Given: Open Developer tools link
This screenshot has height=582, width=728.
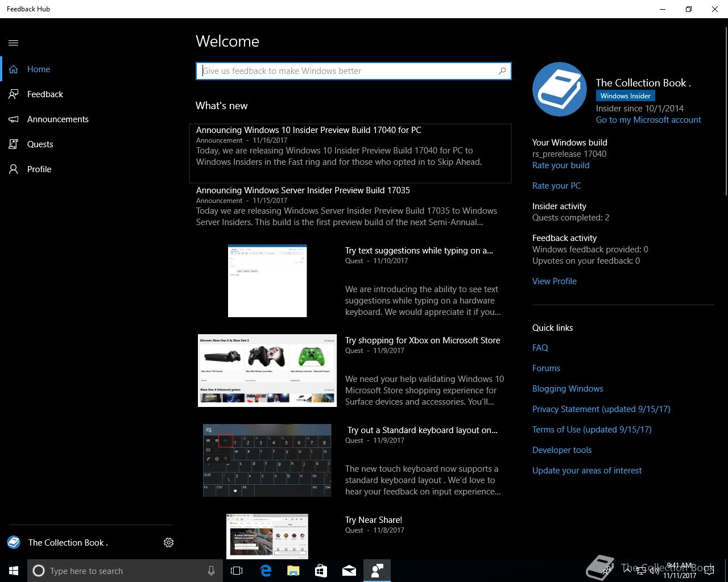Looking at the screenshot, I should tap(562, 450).
